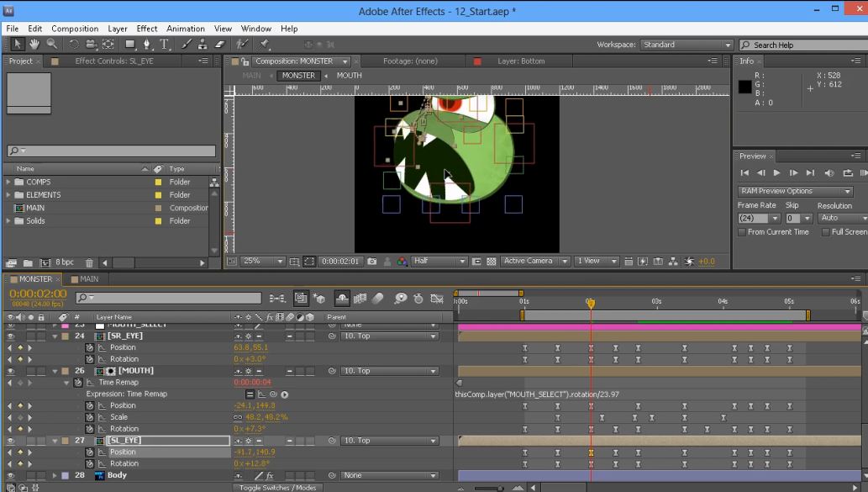Click the timeline current time 0:00:02:00
Image resolution: width=868 pixels, height=492 pixels.
tap(38, 294)
